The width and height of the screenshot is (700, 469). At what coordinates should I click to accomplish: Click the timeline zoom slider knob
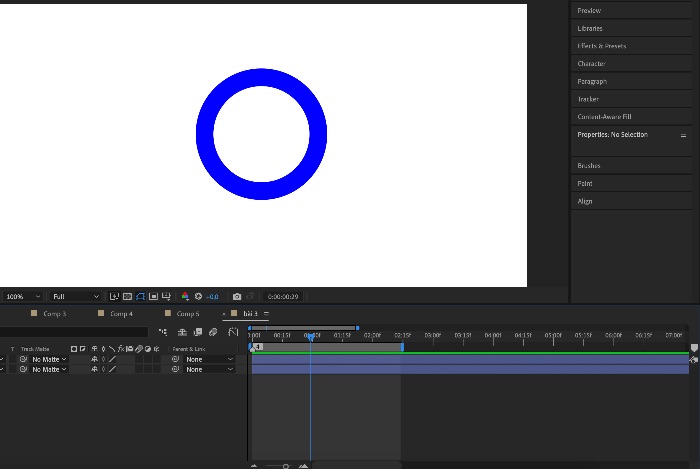(286, 466)
